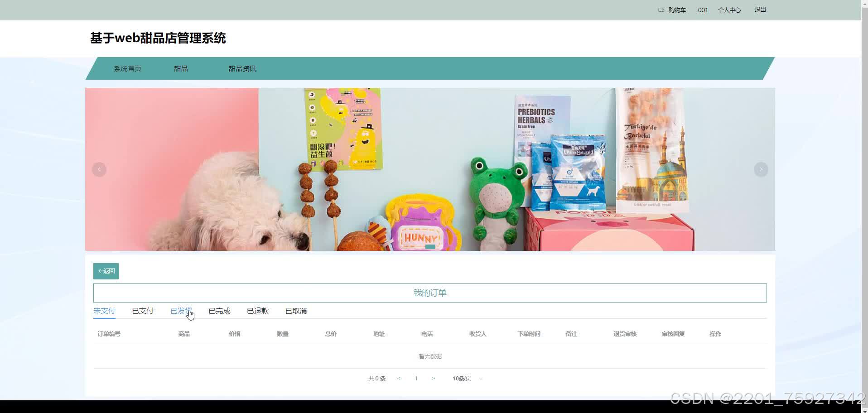Open 甜品 navigation menu item

tap(181, 68)
